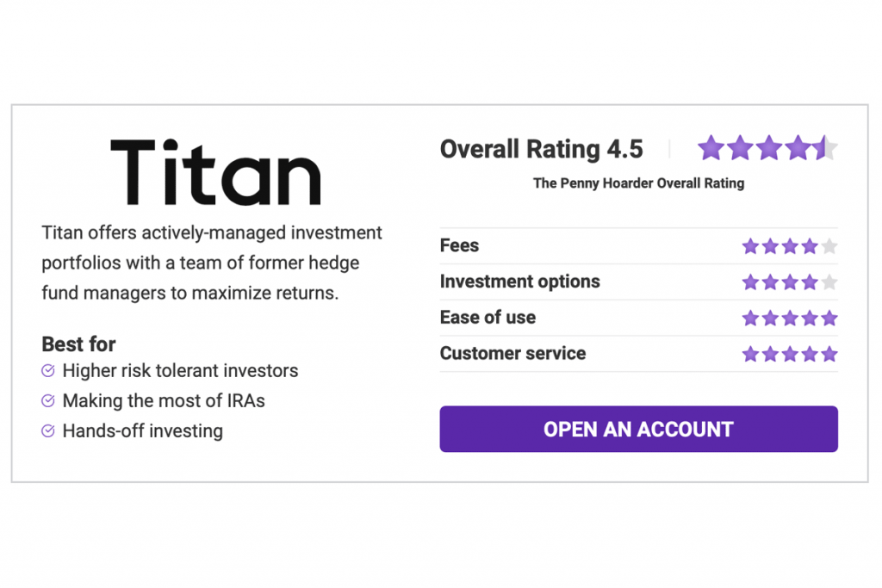The width and height of the screenshot is (882, 588).
Task: Click the first Customer service star
Action: [x=749, y=354]
